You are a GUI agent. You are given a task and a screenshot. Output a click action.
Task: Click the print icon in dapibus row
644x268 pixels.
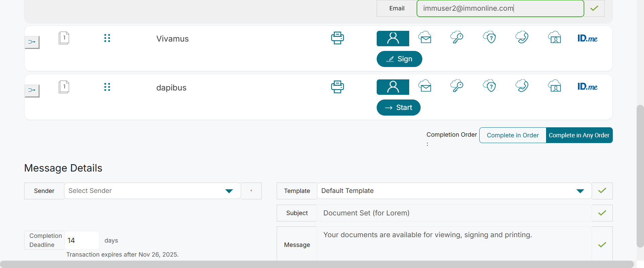[337, 87]
